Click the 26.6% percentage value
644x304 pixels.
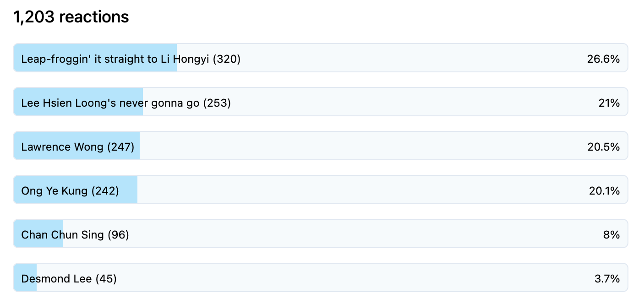pos(603,59)
